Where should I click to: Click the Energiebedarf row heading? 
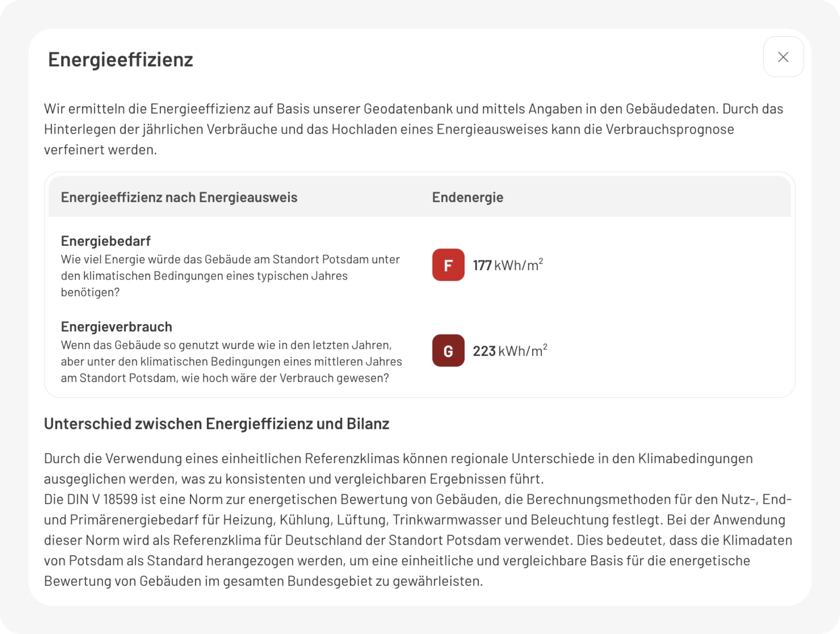(x=106, y=241)
